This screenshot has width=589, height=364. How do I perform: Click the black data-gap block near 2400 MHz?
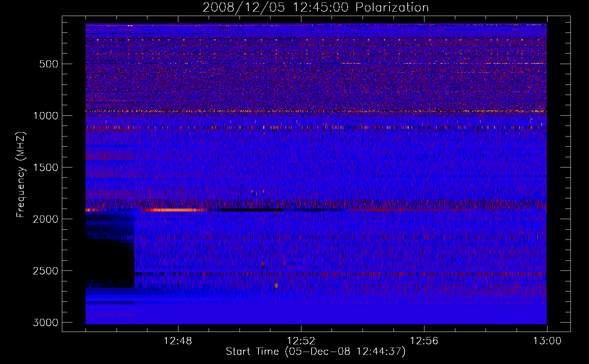[x=110, y=263]
